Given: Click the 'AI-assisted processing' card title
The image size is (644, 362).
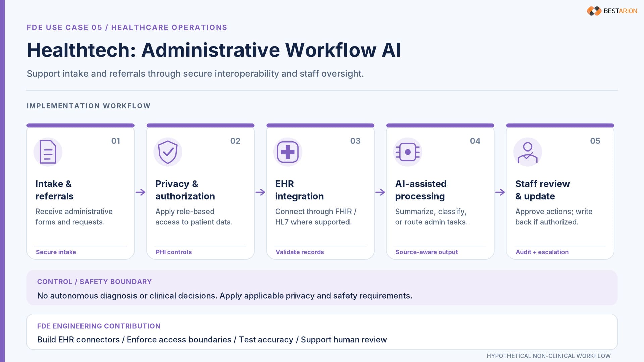Looking at the screenshot, I should point(421,190).
